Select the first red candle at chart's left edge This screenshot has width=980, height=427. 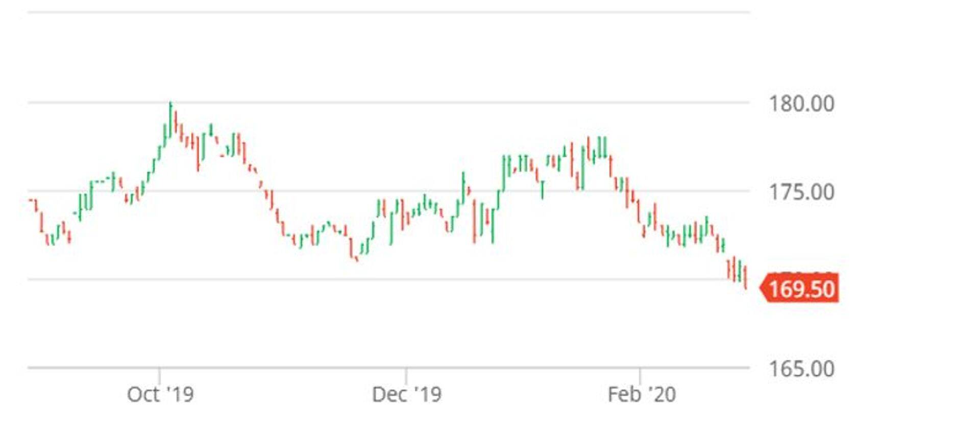pyautogui.click(x=36, y=204)
